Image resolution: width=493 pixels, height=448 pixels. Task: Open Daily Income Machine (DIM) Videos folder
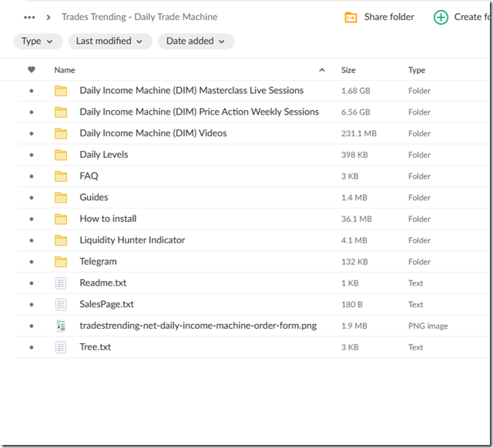(x=153, y=133)
